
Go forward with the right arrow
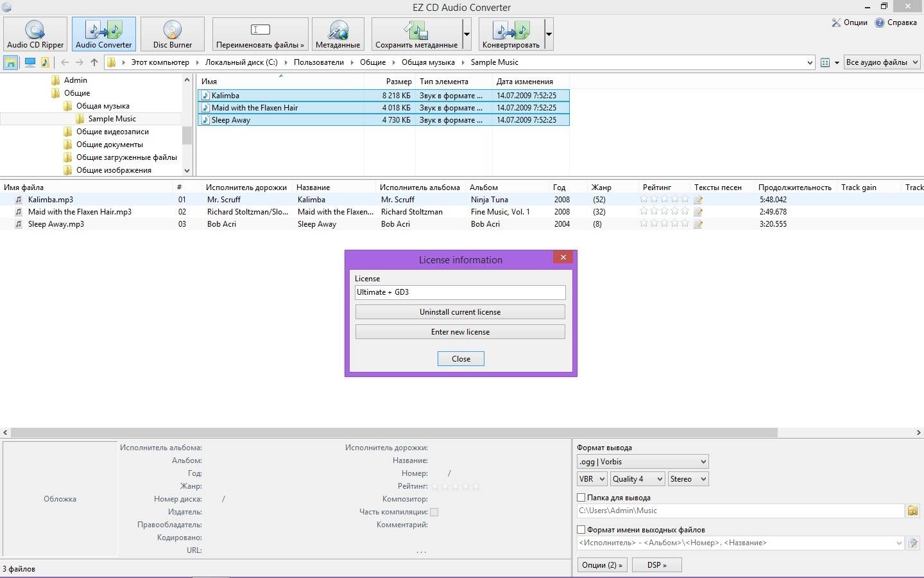[x=80, y=62]
